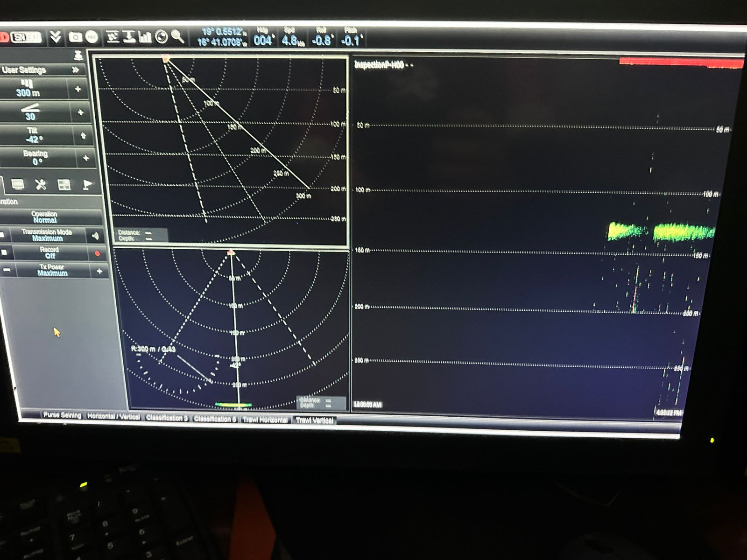Image resolution: width=747 pixels, height=560 pixels.
Task: Collapse menu with double down-arrow icon
Action: pyautogui.click(x=56, y=37)
